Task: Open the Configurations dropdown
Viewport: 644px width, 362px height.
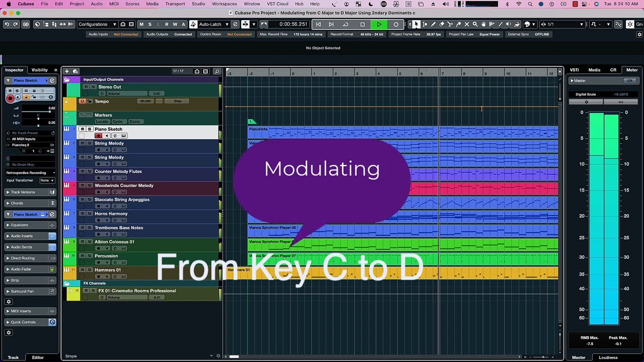Action: [x=98, y=24]
